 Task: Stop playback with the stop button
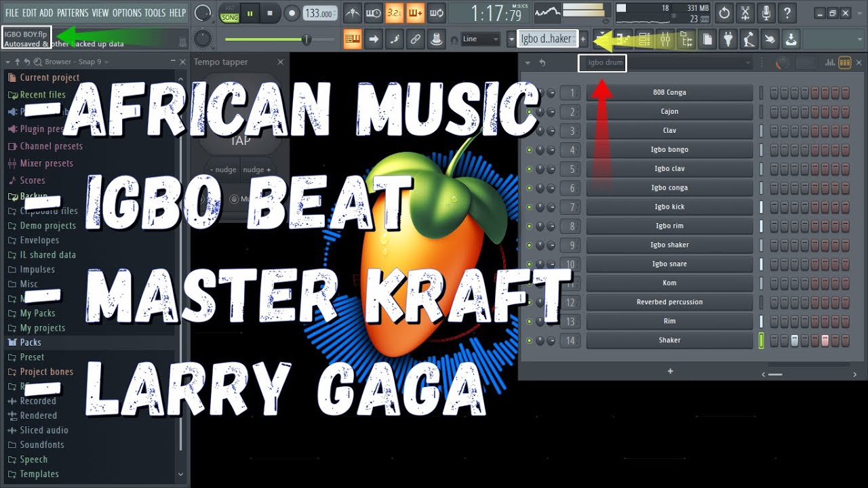(270, 13)
